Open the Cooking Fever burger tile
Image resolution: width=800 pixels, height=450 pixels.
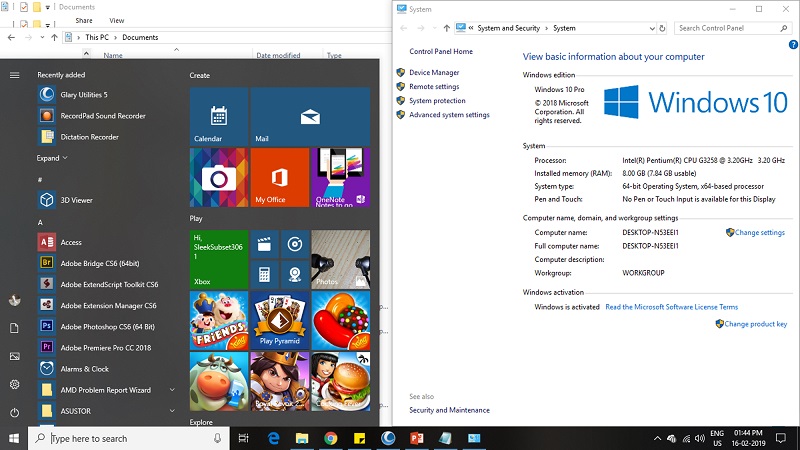pyautogui.click(x=341, y=382)
